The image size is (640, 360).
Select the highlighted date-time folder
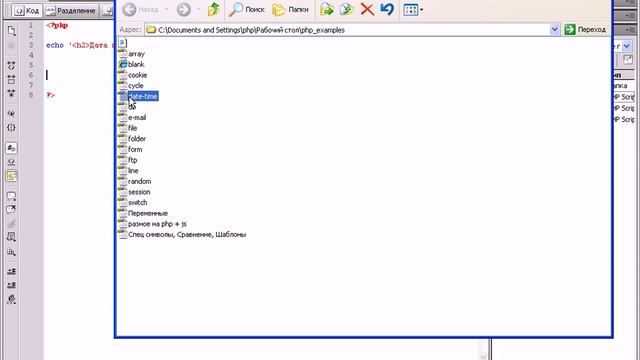[x=138, y=96]
